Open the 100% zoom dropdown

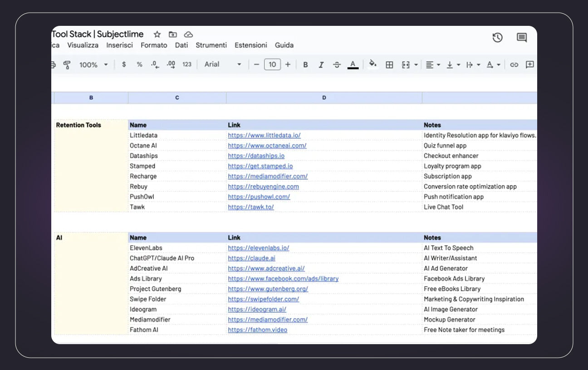(x=93, y=65)
